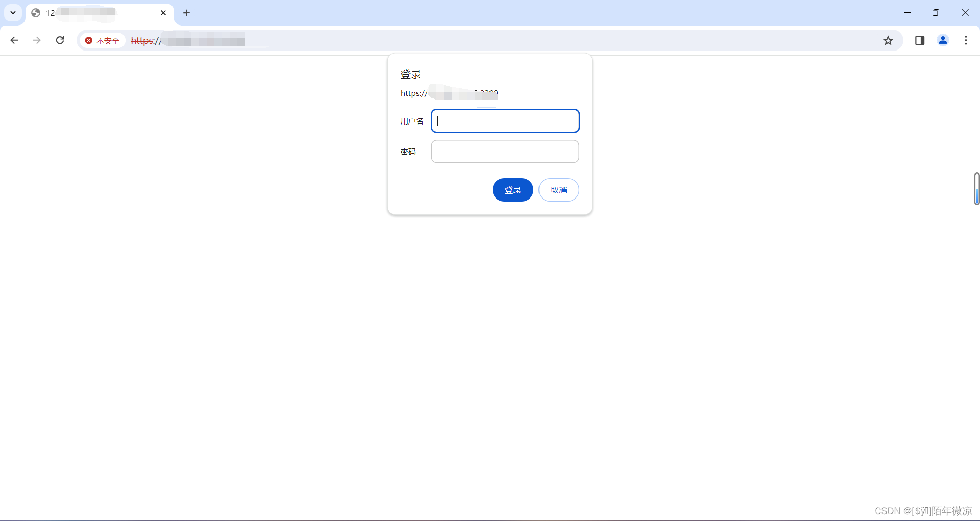Bookmark this page with the star icon
Image resolution: width=980 pixels, height=521 pixels.
pos(888,40)
